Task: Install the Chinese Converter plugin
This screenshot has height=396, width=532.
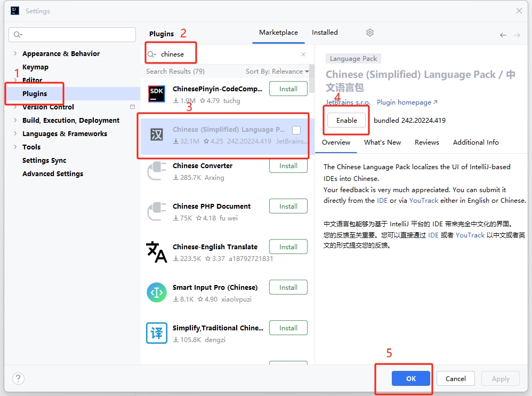Action: click(x=288, y=166)
